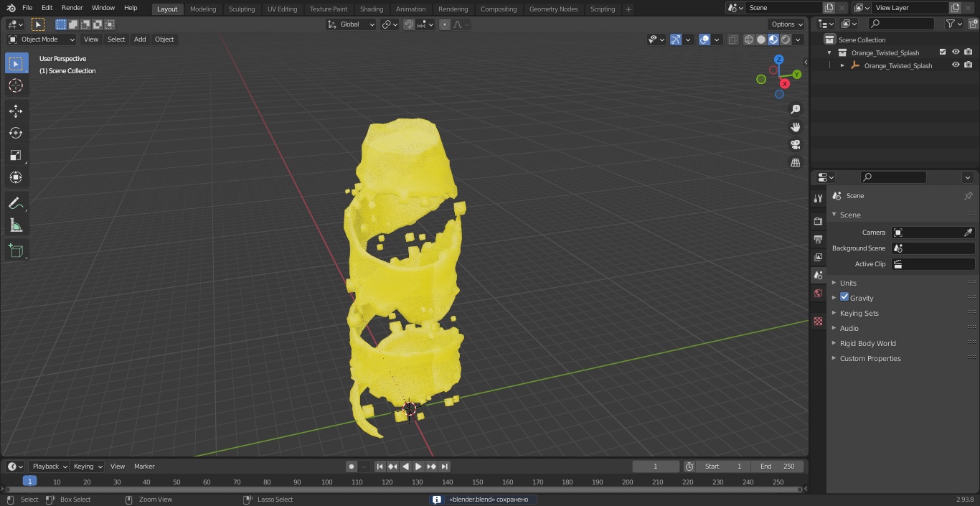The width and height of the screenshot is (980, 506).
Task: Switch orthographic perspective grid icon
Action: 796,162
